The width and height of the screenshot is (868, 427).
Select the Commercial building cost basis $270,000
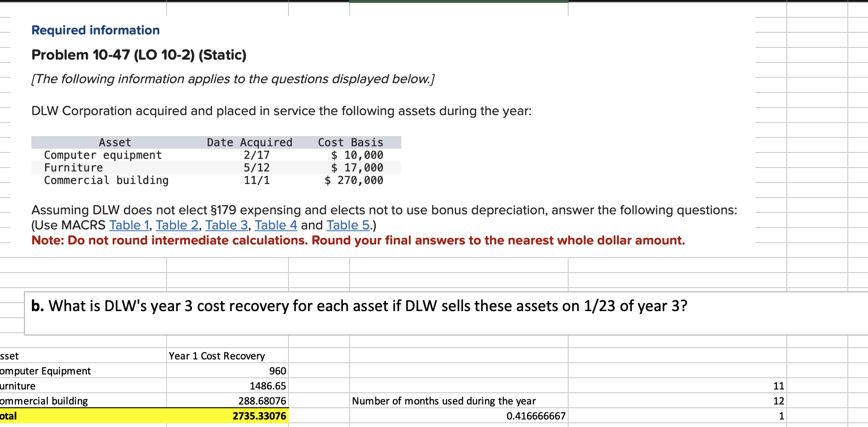(353, 180)
